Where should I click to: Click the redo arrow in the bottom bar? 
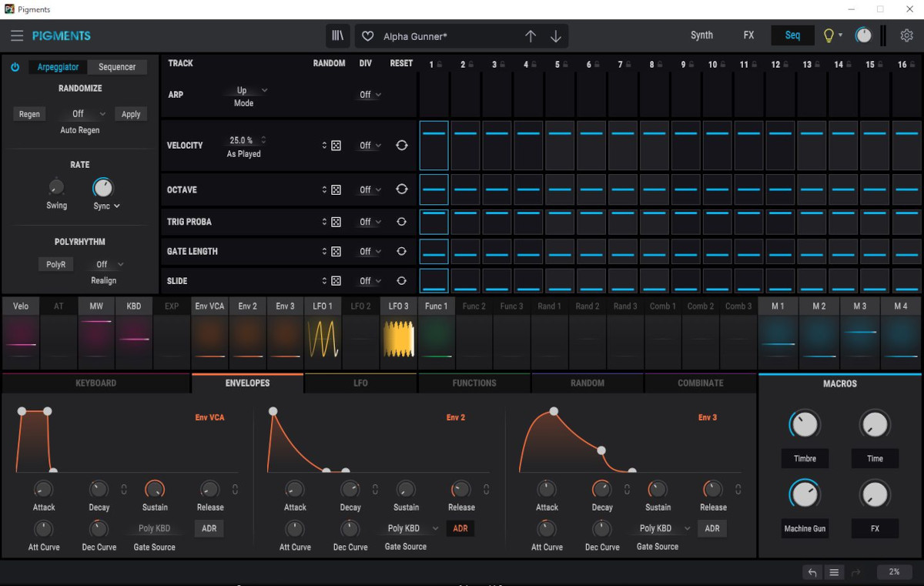856,572
